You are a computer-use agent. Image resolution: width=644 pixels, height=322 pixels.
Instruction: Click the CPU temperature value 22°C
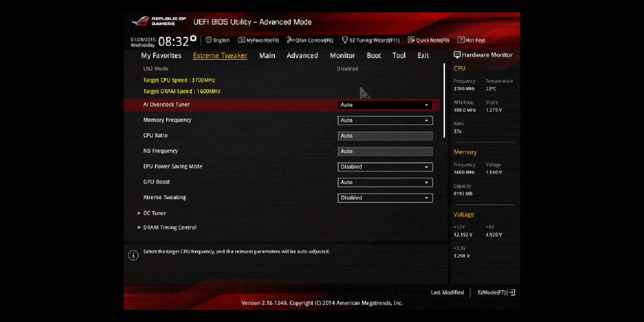(x=491, y=89)
